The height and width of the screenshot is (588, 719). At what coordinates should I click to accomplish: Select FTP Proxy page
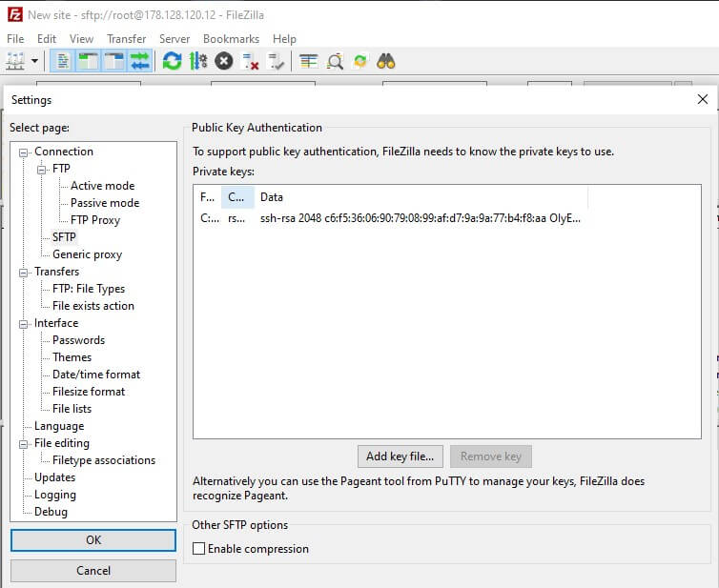coord(95,220)
